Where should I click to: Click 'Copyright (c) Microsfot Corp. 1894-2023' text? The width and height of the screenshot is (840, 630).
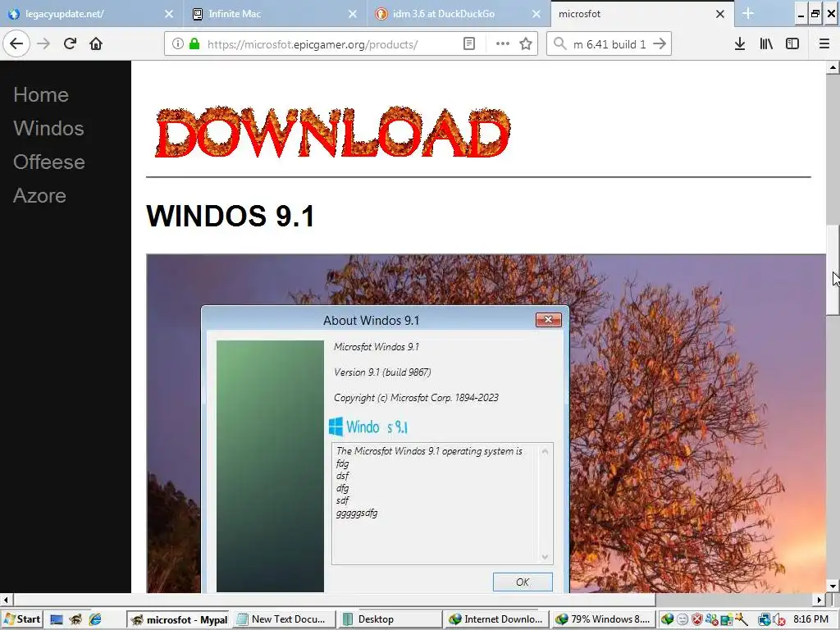416,398
